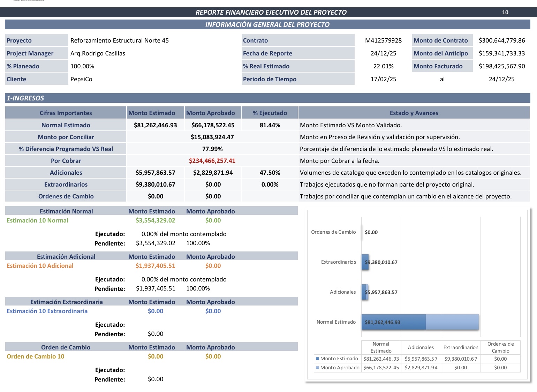Click the Proyecto field showing Reforzamiento Estructural Norte 45
Image resolution: width=537 pixels, height=392 pixels.
point(120,40)
